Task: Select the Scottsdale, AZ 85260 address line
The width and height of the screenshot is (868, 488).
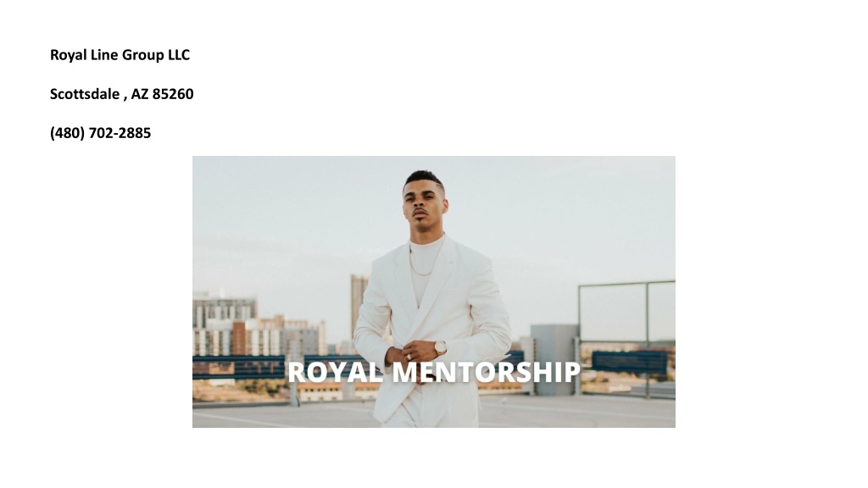Action: coord(122,94)
